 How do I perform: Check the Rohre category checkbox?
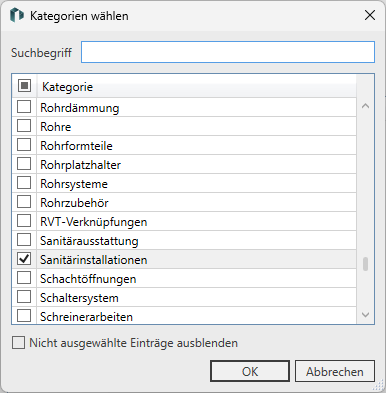(24, 126)
